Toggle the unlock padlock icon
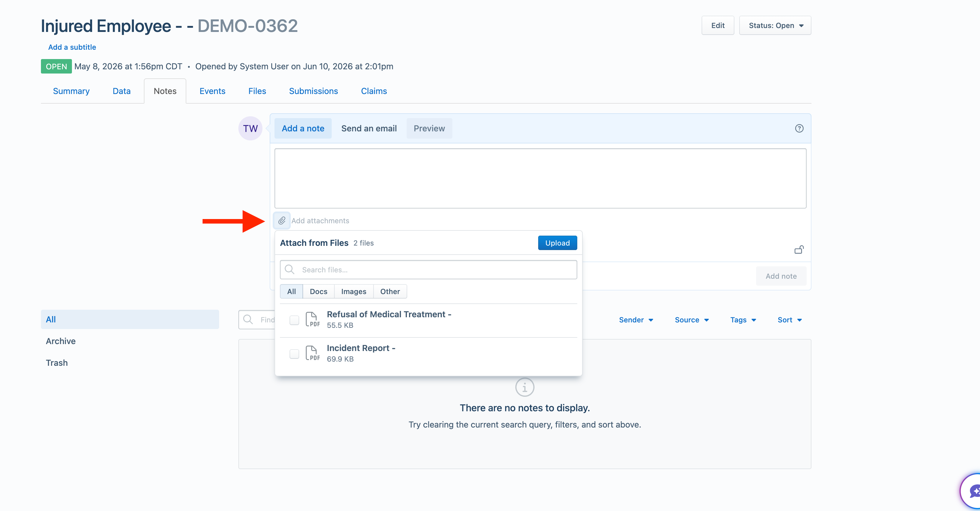Viewport: 980px width, 511px height. (799, 250)
